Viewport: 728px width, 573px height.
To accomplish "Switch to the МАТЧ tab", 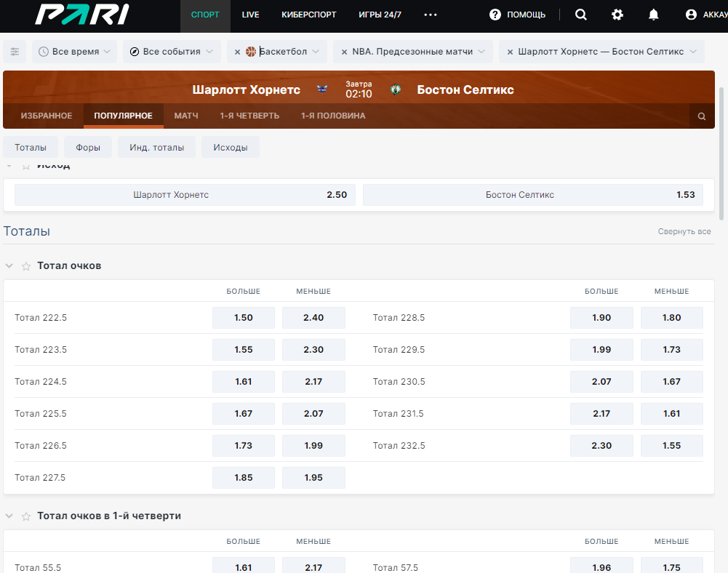I will pos(186,116).
